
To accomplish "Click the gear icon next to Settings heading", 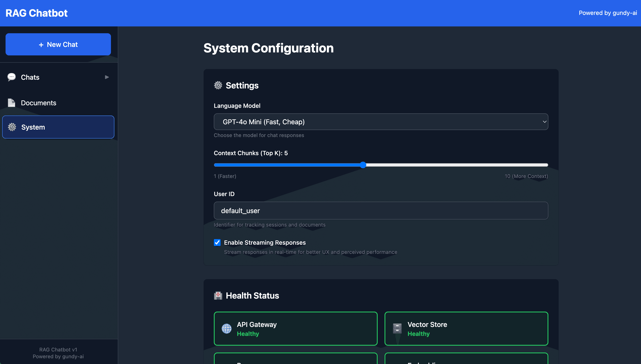I will tap(218, 85).
